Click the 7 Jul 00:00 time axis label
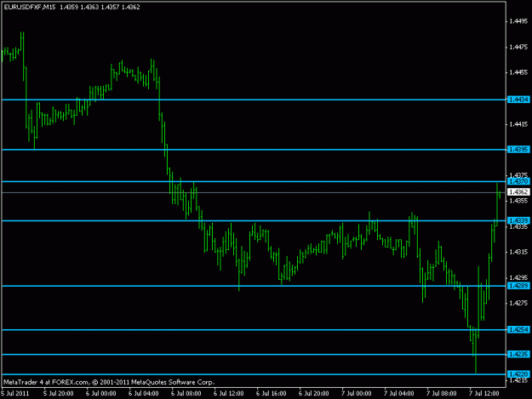This screenshot has height=399, width=532. pyautogui.click(x=357, y=394)
